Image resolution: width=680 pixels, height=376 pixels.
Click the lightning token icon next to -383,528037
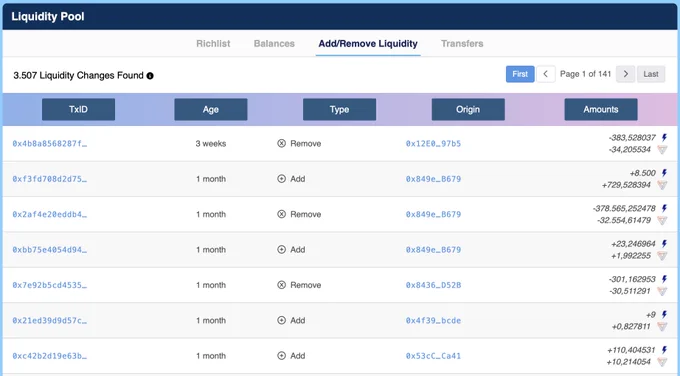(x=664, y=137)
